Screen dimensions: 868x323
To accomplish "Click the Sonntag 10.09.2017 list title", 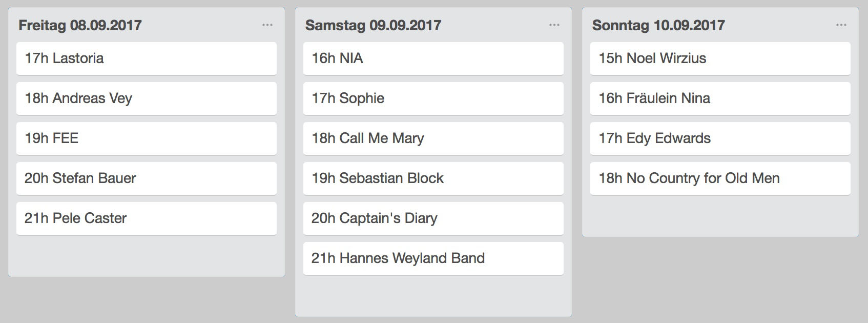I will 658,25.
